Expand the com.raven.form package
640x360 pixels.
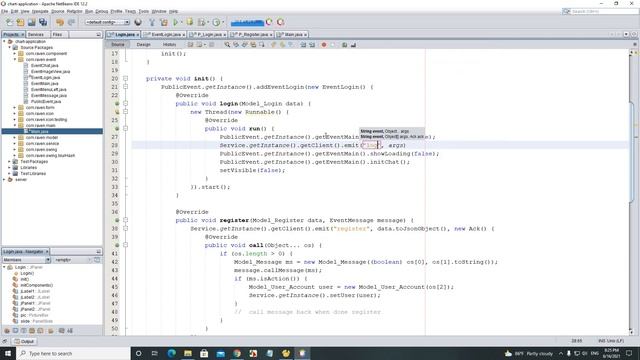point(15,107)
